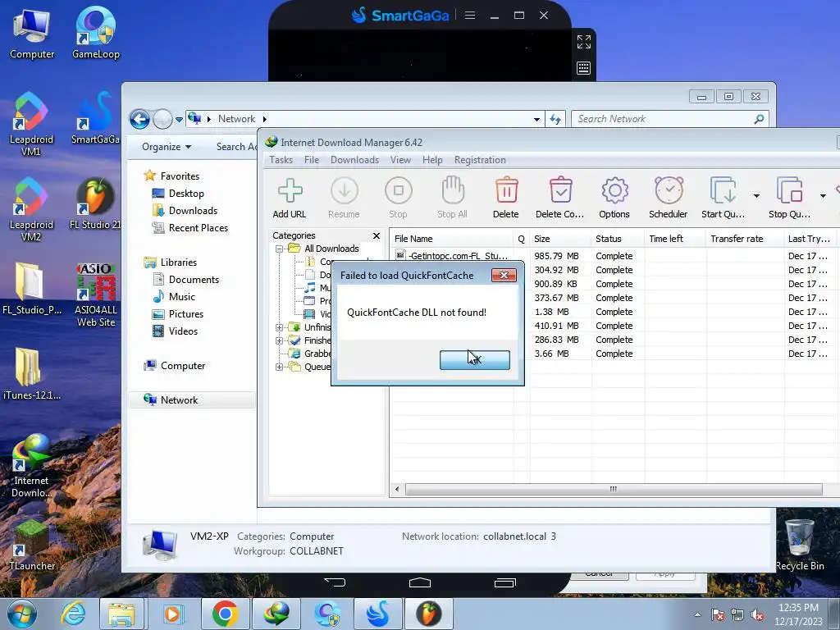Expand the Unfinished category node

click(x=279, y=327)
